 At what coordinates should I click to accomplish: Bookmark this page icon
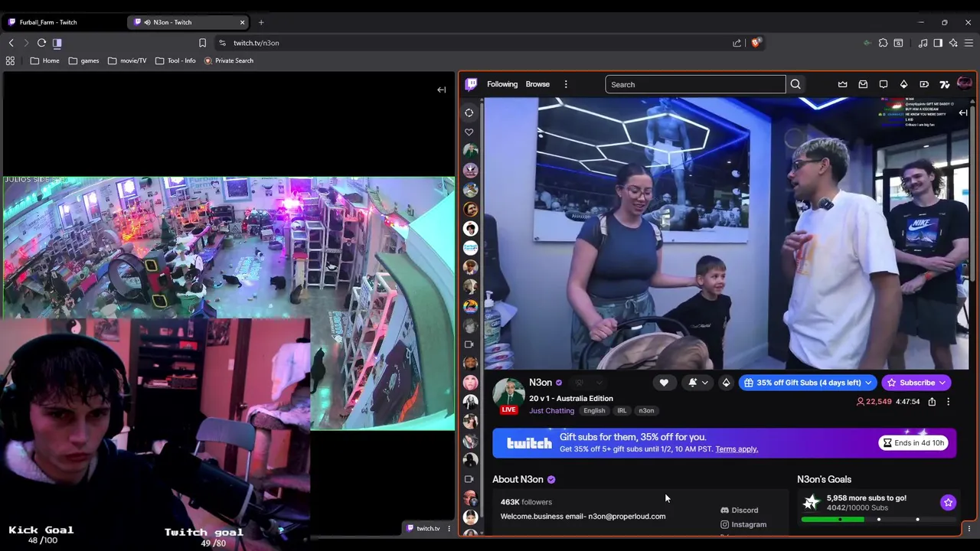pyautogui.click(x=202, y=43)
